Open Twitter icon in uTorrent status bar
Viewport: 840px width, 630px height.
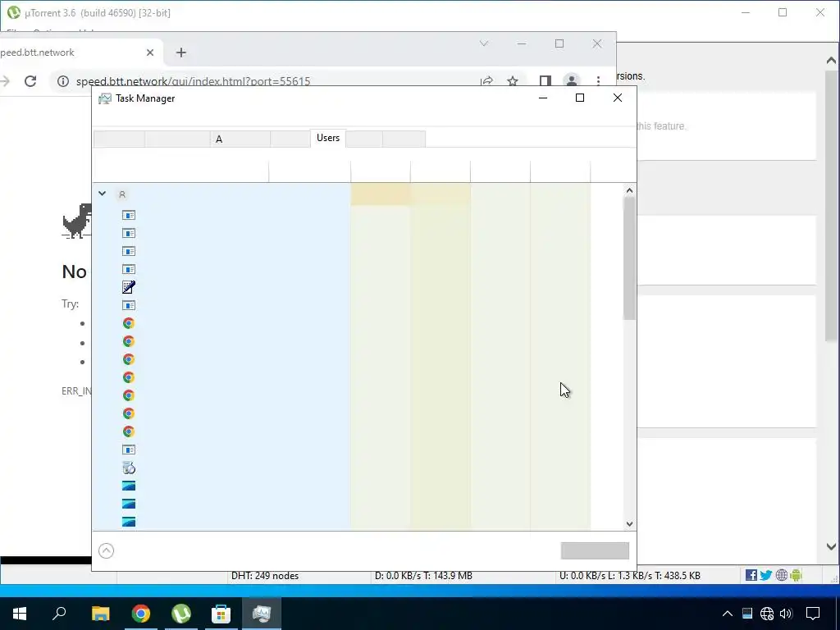(766, 575)
